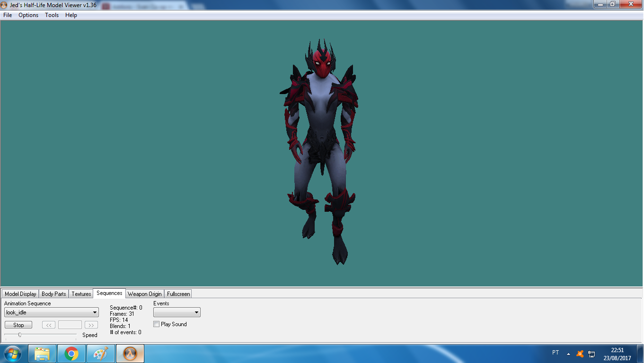Click the PT language indicator
644x363 pixels.
556,353
